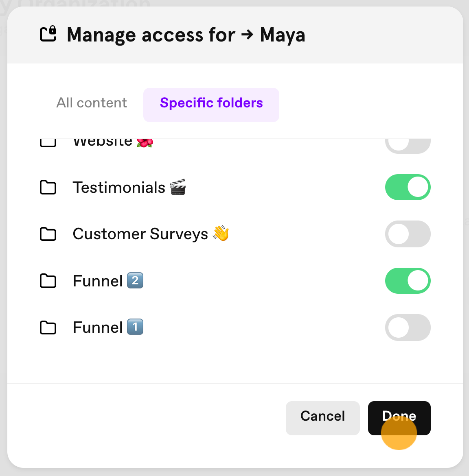Click the Website folder icon
469x476 pixels.
pyautogui.click(x=48, y=143)
